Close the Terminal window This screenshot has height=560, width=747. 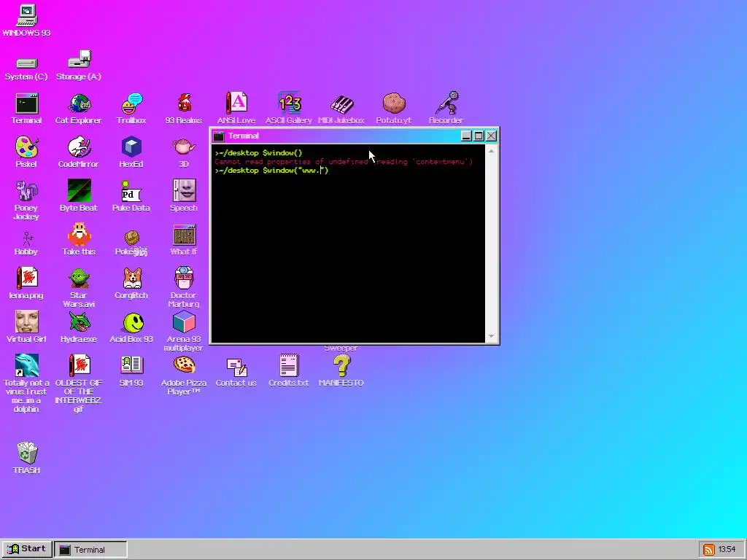click(491, 136)
